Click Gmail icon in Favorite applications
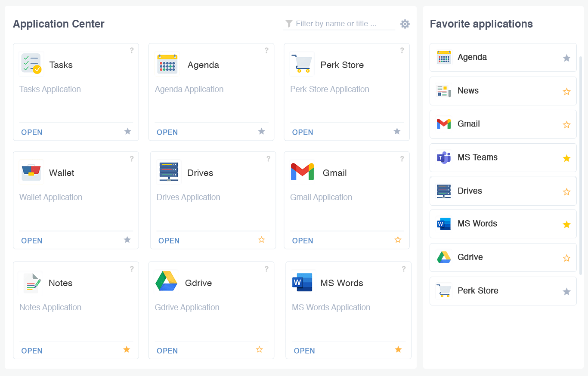 [444, 124]
